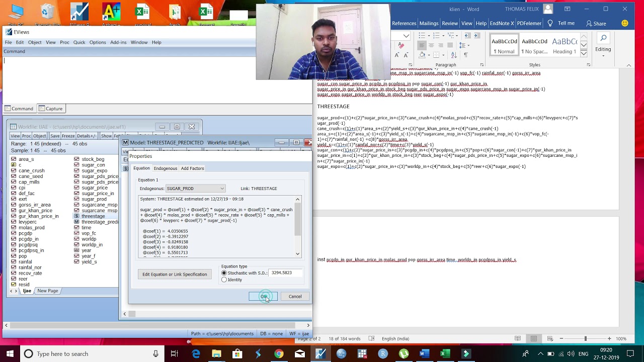Viewport: 644px width, 362px height.
Task: Click OK in Properties dialog
Action: 263,297
